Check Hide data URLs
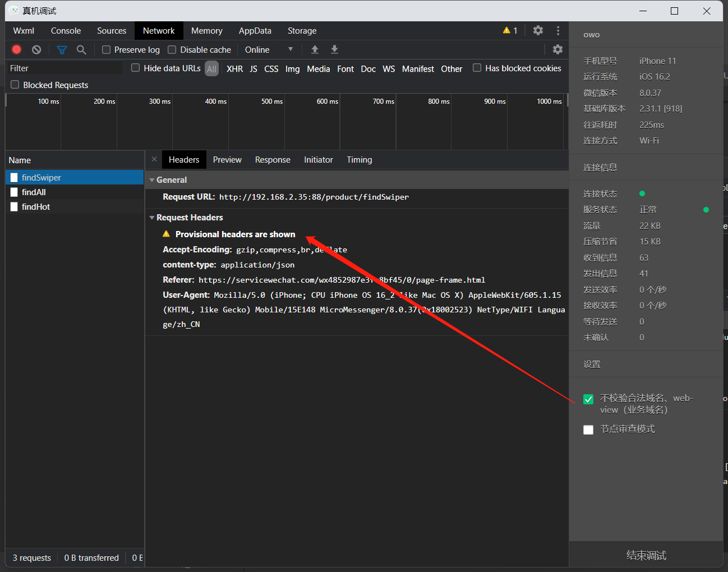This screenshot has height=572, width=728. [135, 68]
